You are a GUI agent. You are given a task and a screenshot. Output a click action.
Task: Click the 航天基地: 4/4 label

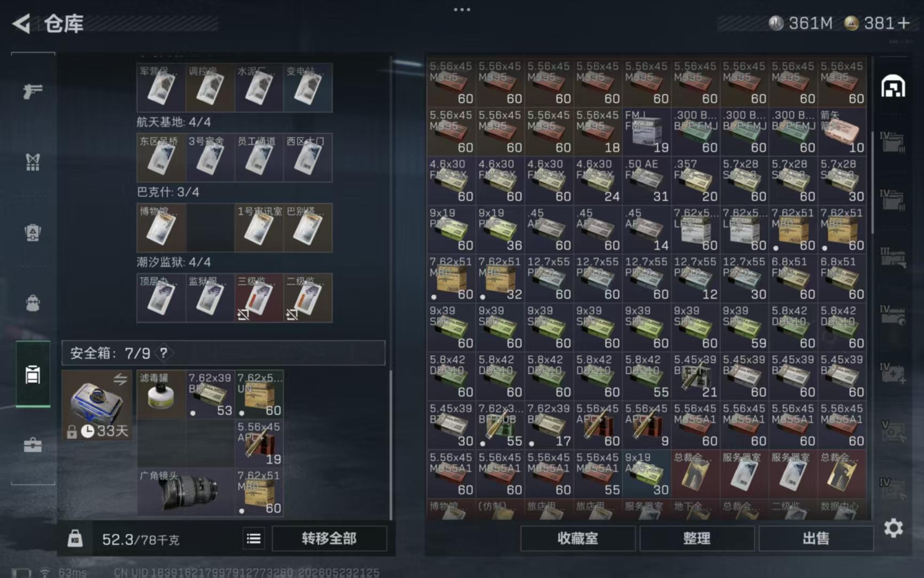click(x=173, y=122)
